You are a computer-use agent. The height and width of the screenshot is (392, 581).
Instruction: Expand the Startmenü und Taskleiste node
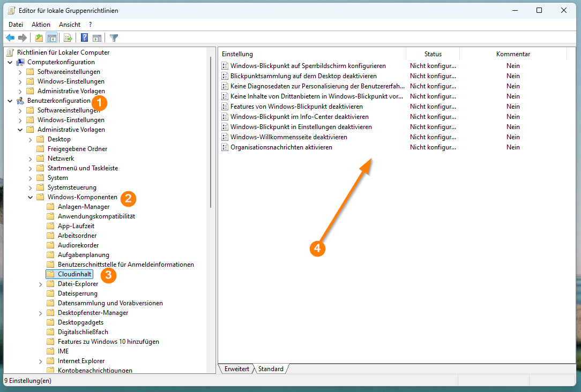31,169
